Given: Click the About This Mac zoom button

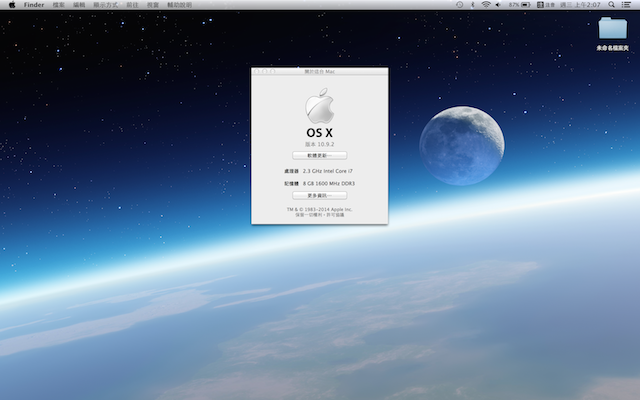Looking at the screenshot, I should (273, 71).
